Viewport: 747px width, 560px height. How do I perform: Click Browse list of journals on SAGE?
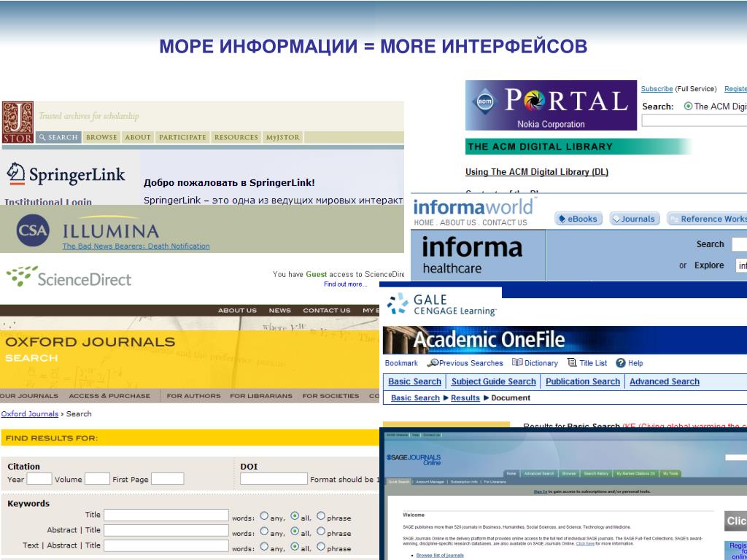coord(440,555)
